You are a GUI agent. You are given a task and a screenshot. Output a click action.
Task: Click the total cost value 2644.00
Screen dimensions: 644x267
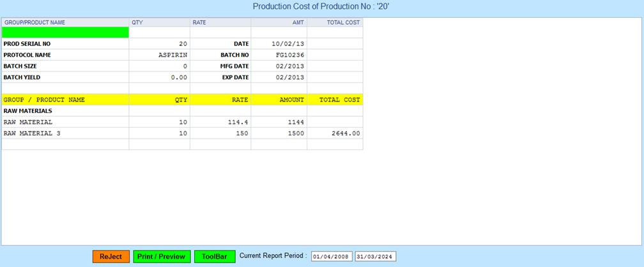coord(344,133)
